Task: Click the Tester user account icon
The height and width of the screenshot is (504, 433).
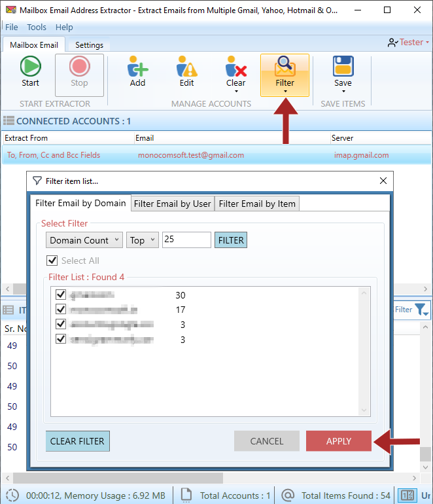Action: point(392,43)
